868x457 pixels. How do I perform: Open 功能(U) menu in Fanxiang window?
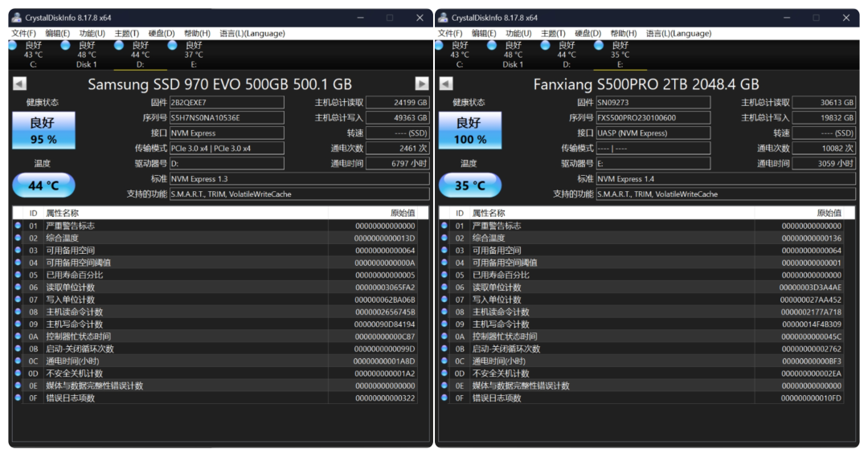click(518, 33)
